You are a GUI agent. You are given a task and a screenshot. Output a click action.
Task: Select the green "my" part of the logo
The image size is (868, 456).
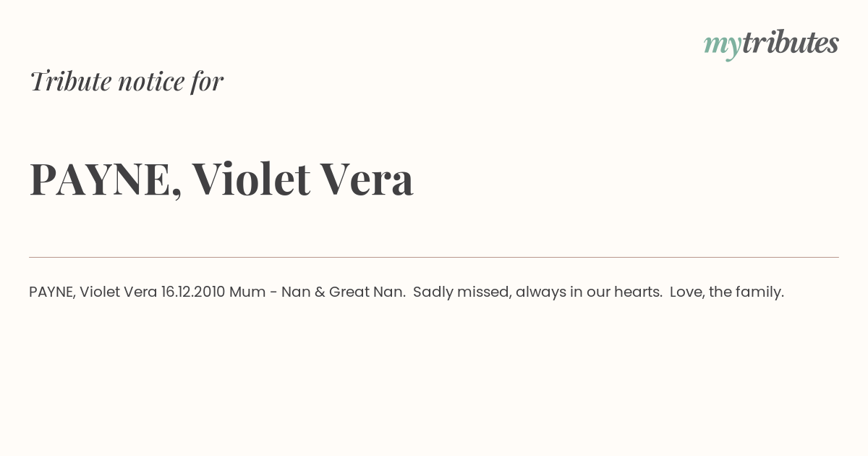(723, 47)
